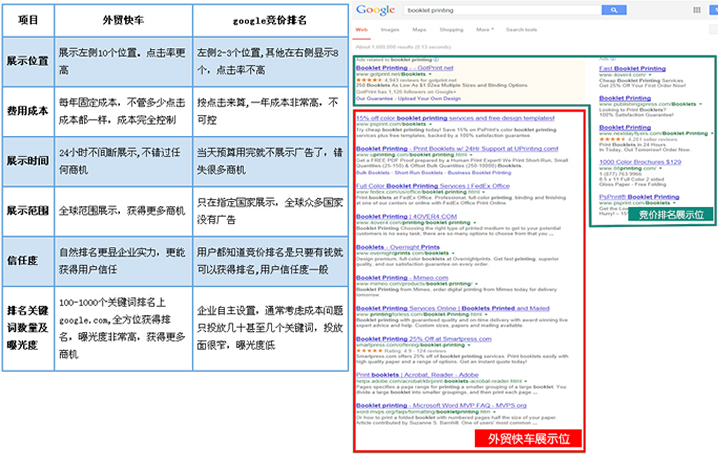Open the 'Booklet Printing - GotPrint.net' ad link
The image size is (718, 455).
(x=404, y=68)
